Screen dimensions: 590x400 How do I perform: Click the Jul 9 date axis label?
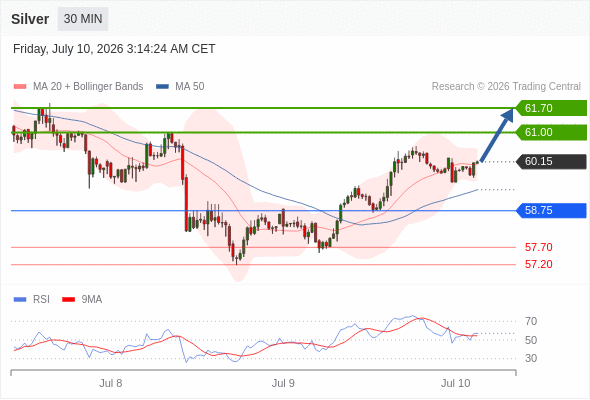(x=283, y=383)
